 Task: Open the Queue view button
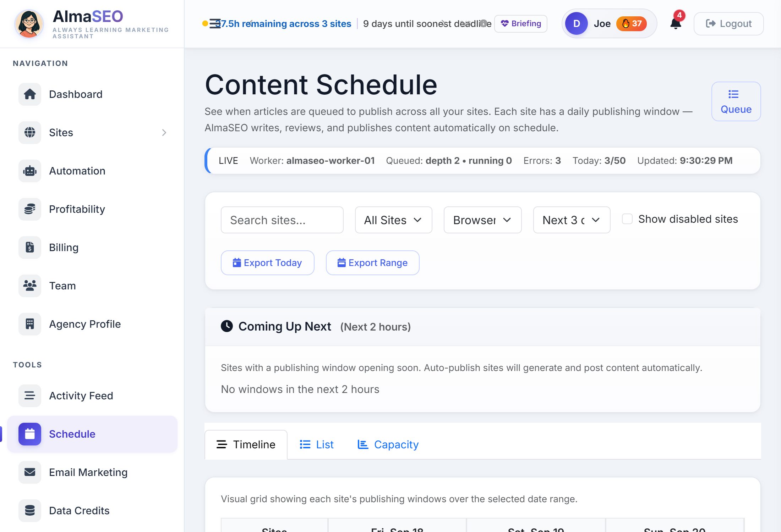coord(736,101)
